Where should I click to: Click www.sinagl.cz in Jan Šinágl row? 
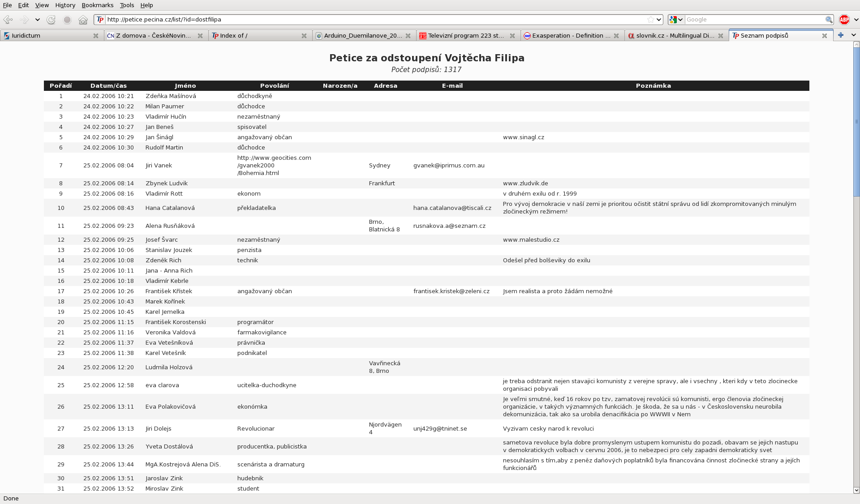523,137
